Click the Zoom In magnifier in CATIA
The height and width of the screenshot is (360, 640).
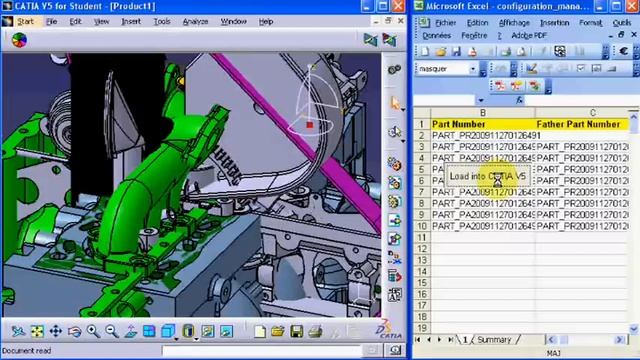(x=93, y=331)
